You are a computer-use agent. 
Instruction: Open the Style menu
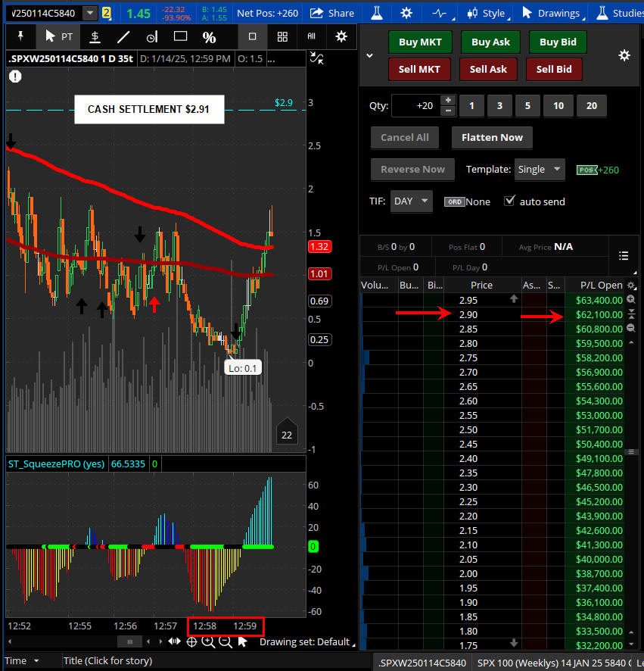point(487,13)
